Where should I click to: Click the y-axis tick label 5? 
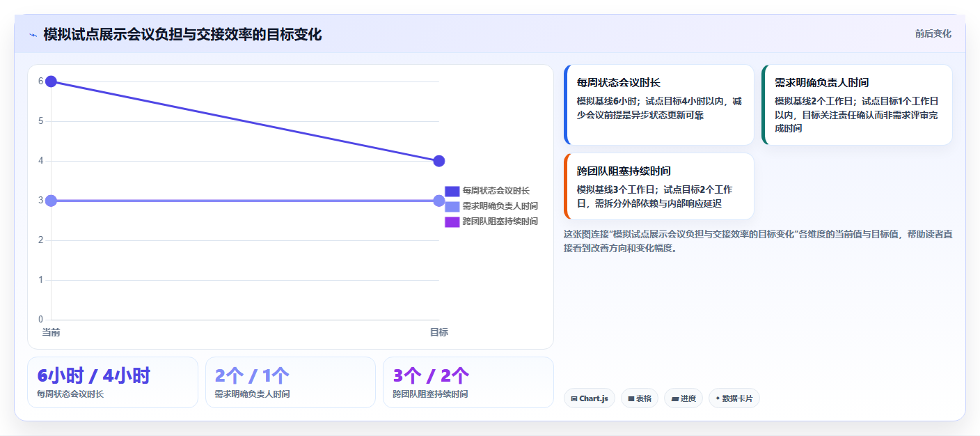click(x=41, y=121)
